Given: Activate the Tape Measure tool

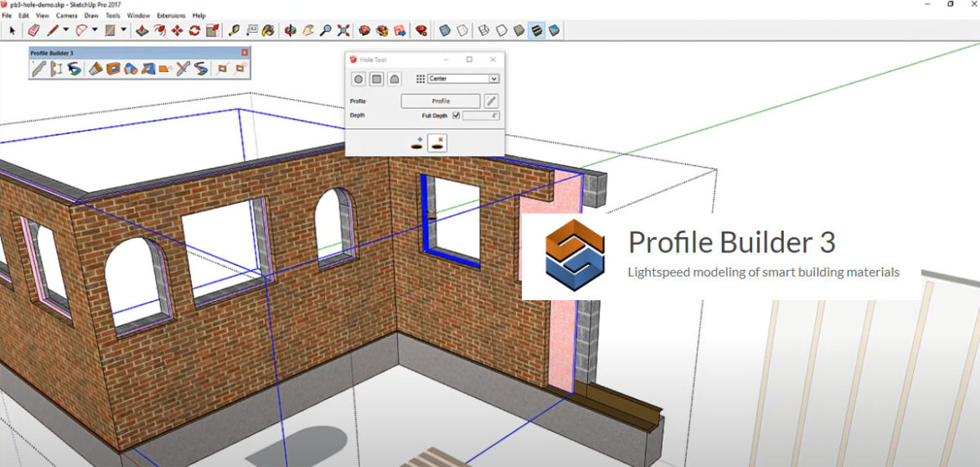Looking at the screenshot, I should click(x=235, y=30).
